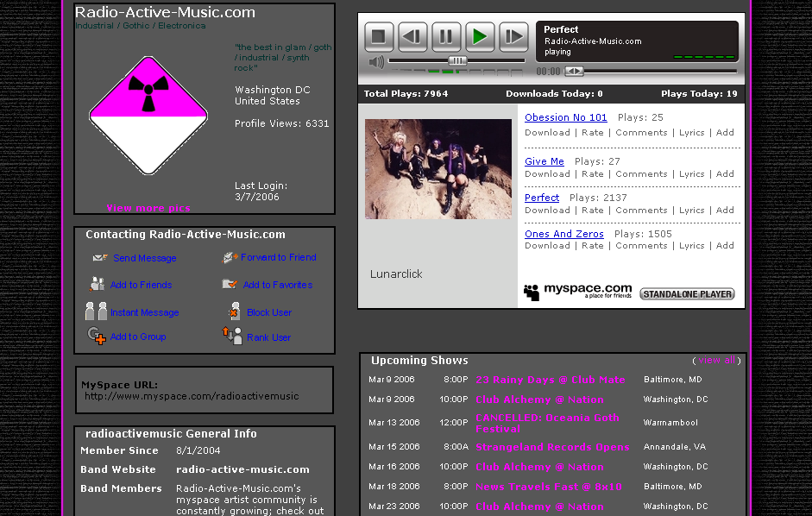
Task: Stop the music player
Action: [x=379, y=36]
